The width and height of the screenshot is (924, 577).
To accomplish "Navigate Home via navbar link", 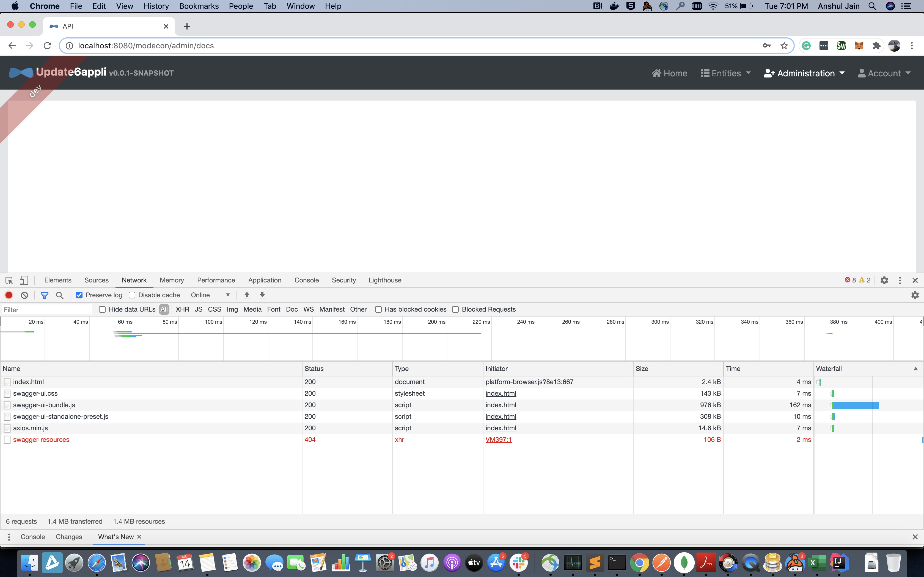I will pyautogui.click(x=669, y=73).
